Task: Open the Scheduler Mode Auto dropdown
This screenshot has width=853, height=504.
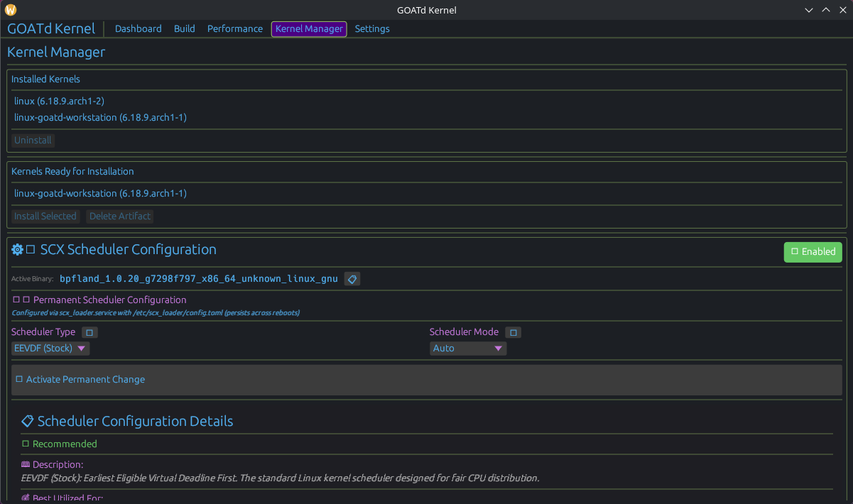Action: click(467, 349)
